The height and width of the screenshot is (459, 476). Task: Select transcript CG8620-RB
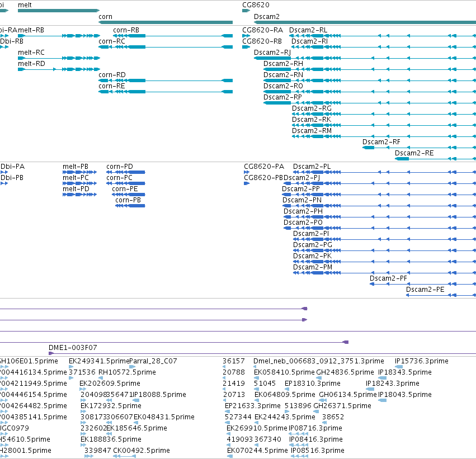tap(246, 47)
